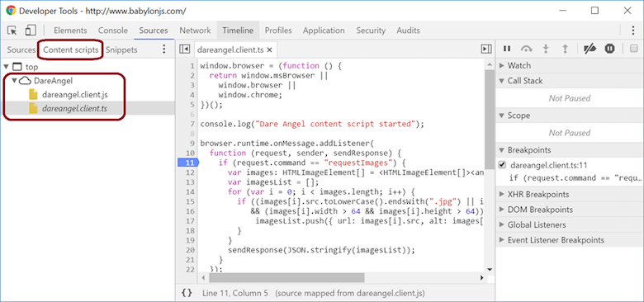Click the DareAngel cloud icon
The image size is (644, 302).
pos(26,80)
